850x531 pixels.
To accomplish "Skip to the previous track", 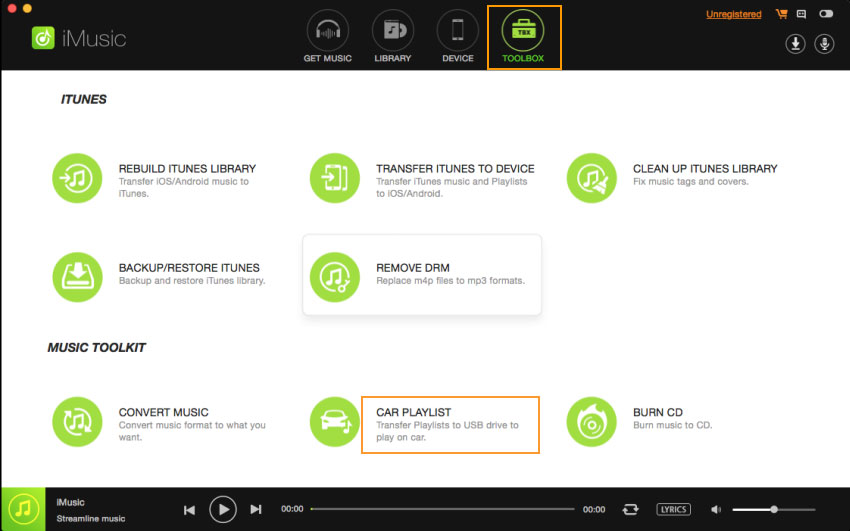I will [189, 510].
